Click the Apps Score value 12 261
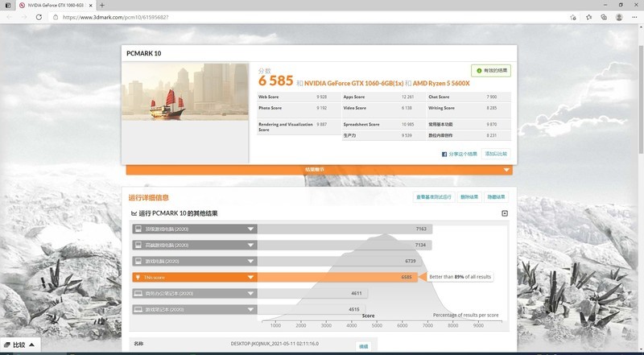 407,97
